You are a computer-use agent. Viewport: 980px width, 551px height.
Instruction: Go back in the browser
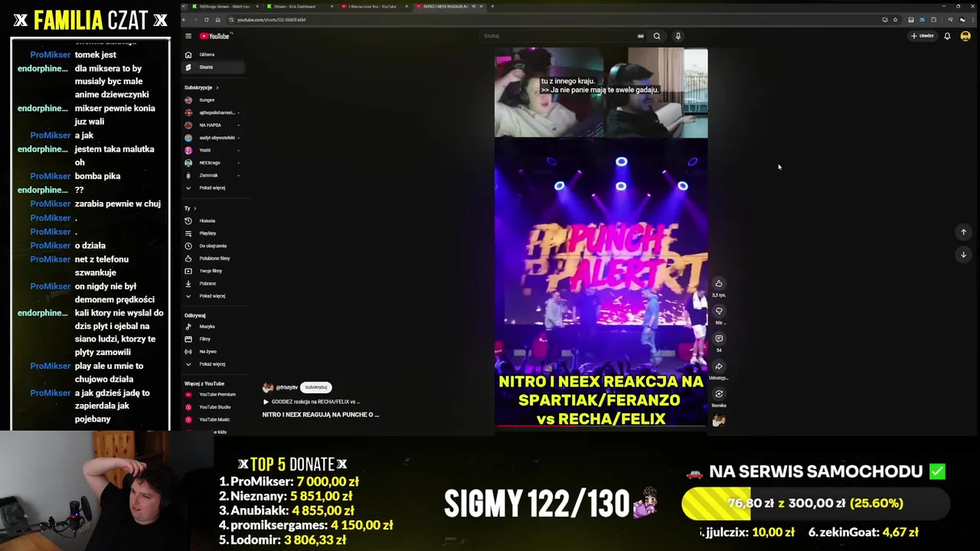point(185,20)
